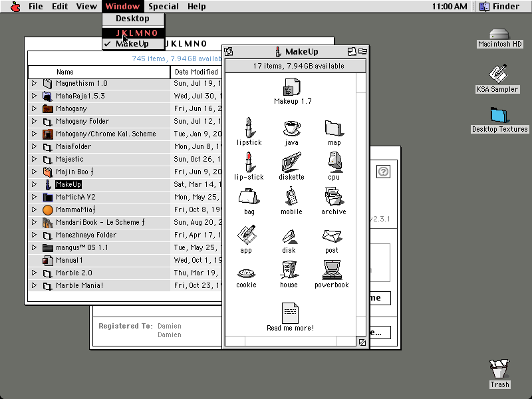
Task: Select the map folder icon
Action: tap(334, 128)
